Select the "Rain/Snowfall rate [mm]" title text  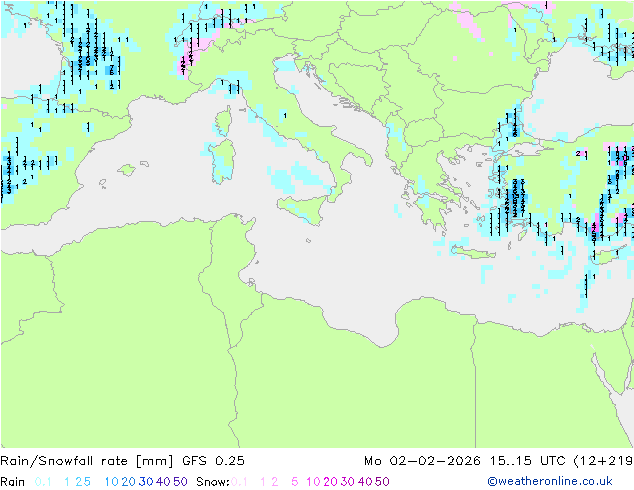(87, 460)
